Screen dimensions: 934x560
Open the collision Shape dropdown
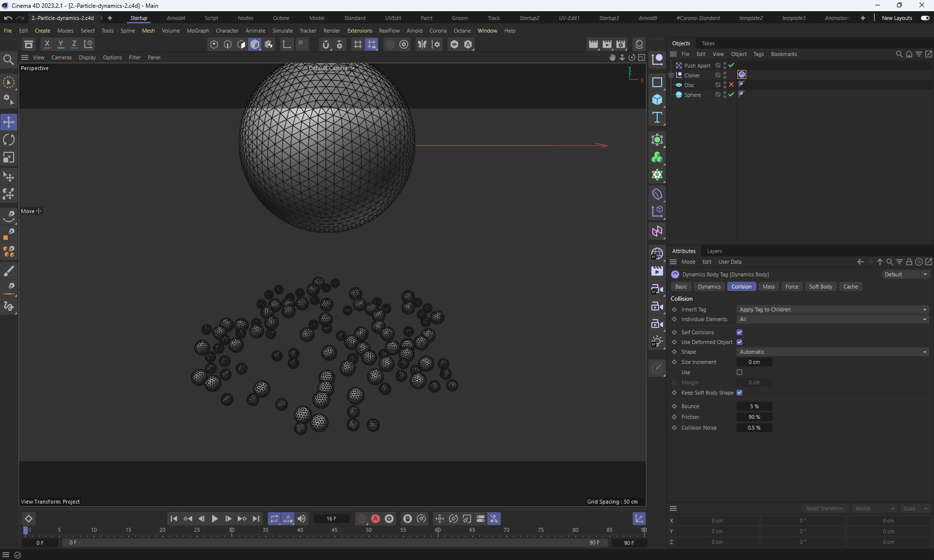click(832, 352)
